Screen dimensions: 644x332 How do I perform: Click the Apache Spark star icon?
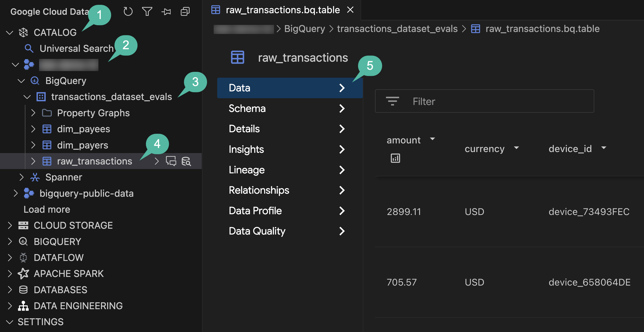point(23,274)
